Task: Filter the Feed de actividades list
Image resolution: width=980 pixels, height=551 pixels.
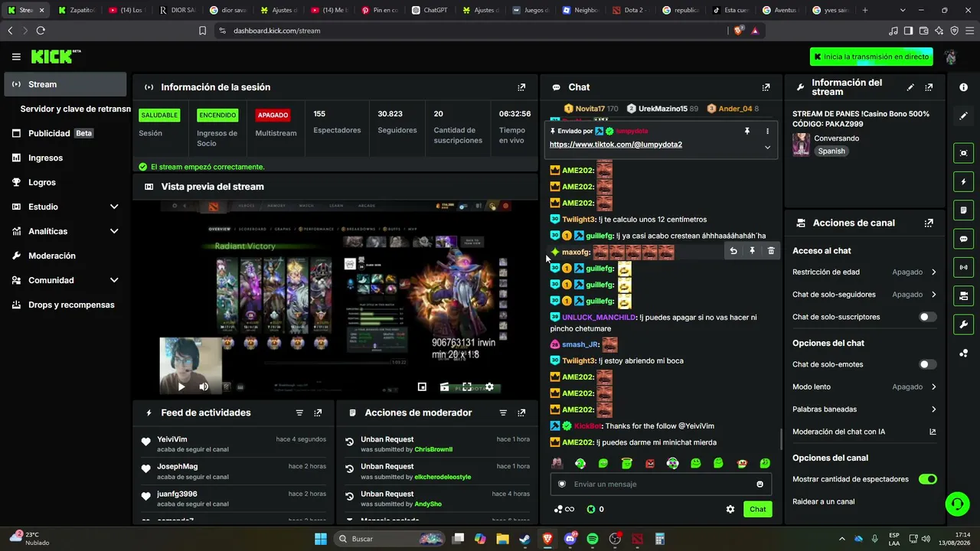Action: pos(299,412)
